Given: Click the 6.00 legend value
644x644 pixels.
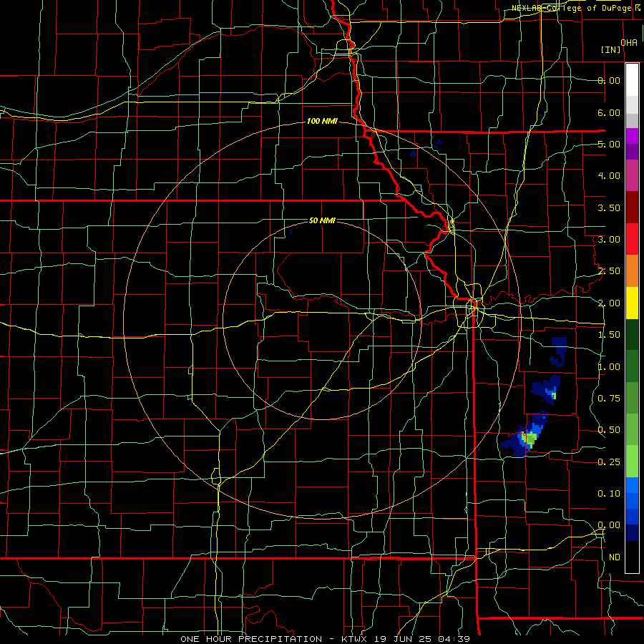Looking at the screenshot, I should point(609,112).
